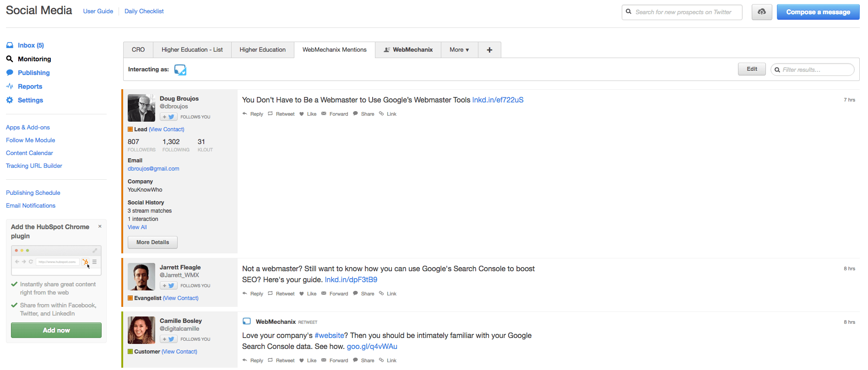The height and width of the screenshot is (370, 868).
Task: Open the User Guide link
Action: click(x=98, y=11)
